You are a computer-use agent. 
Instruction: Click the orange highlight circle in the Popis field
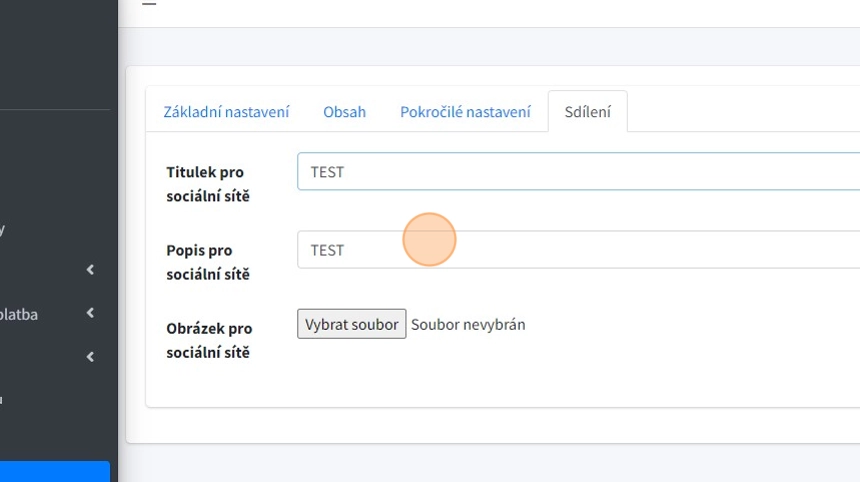pos(430,240)
